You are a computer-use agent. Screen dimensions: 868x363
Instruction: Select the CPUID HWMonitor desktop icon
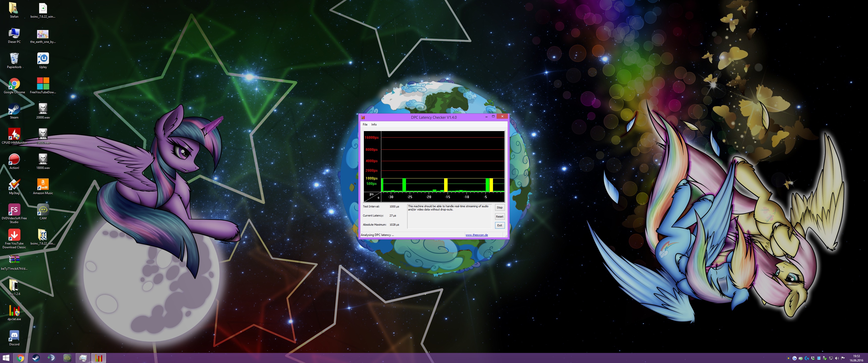pyautogui.click(x=14, y=135)
